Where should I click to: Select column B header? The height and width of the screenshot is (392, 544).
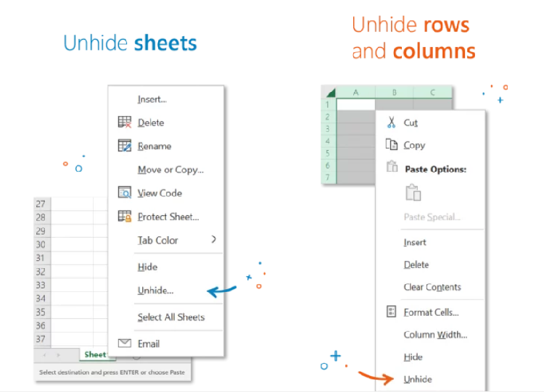[394, 93]
